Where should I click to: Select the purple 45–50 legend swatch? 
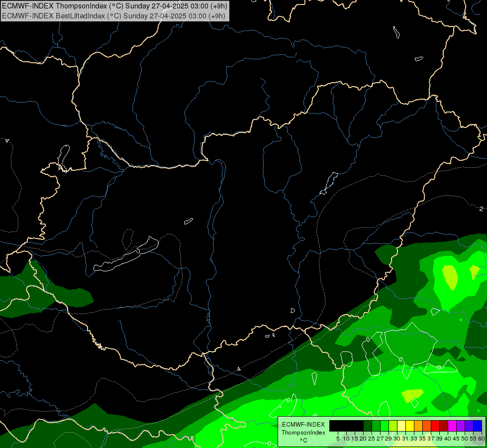point(461,426)
